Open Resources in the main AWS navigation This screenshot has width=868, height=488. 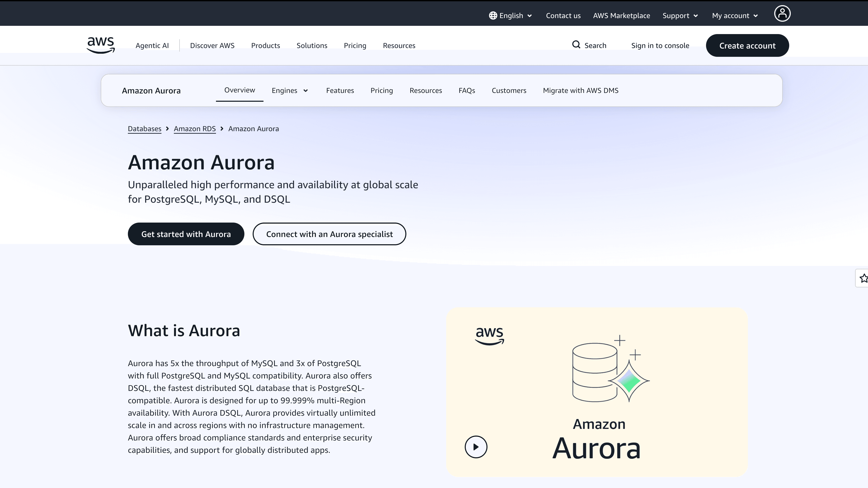click(399, 45)
